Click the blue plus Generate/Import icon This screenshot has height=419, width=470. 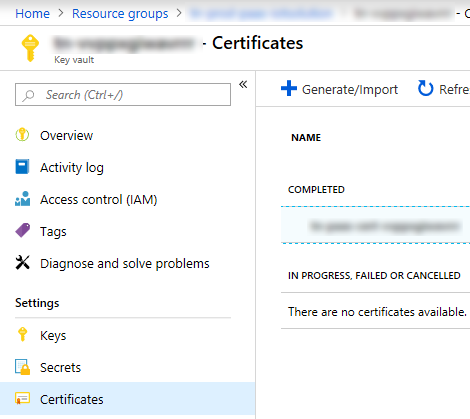(289, 88)
